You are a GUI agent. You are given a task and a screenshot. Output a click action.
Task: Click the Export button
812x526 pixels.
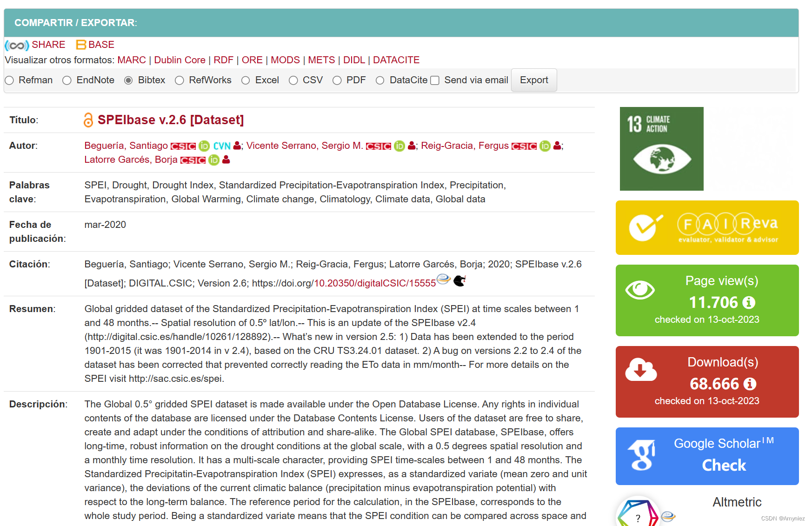tap(533, 80)
